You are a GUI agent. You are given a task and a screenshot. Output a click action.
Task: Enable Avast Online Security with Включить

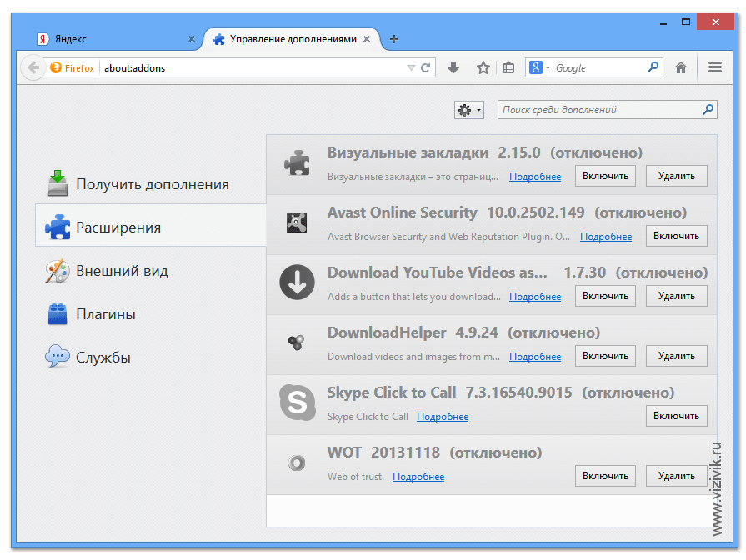click(x=676, y=236)
